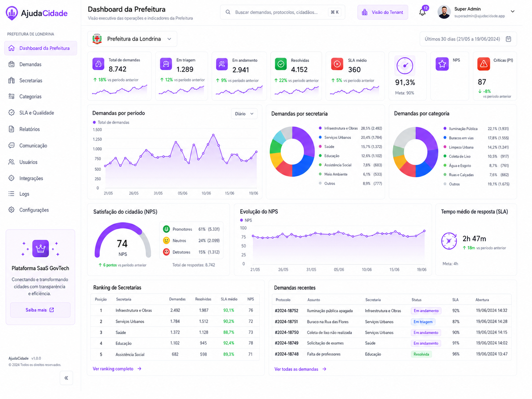Click the crown icon in SaaS GovTech card
The height and width of the screenshot is (399, 532).
click(40, 248)
